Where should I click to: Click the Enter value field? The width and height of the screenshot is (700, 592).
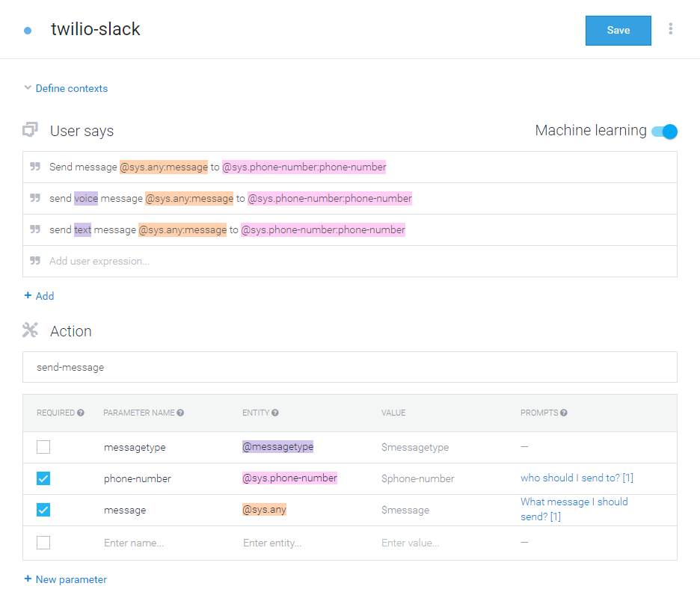[x=411, y=543]
